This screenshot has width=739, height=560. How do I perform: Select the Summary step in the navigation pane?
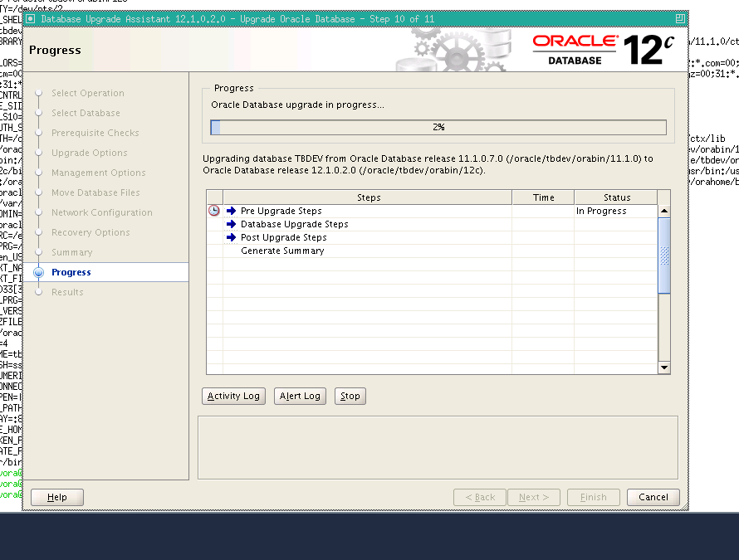71,252
